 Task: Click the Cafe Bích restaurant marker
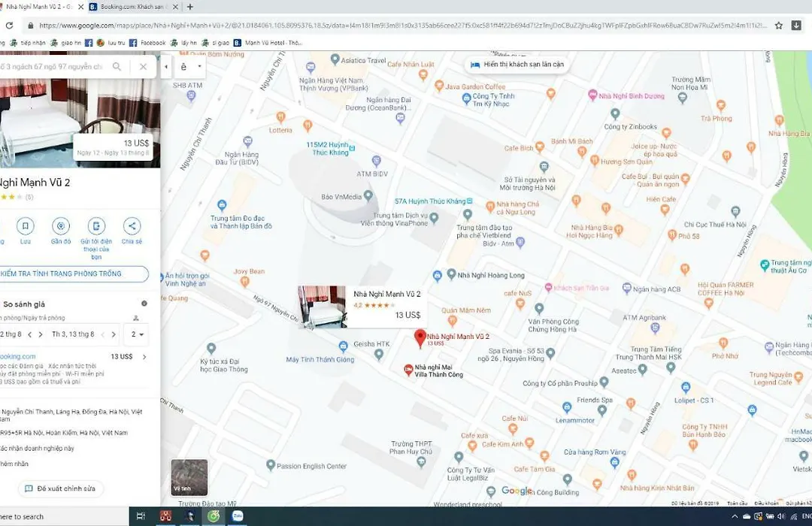tap(540, 147)
